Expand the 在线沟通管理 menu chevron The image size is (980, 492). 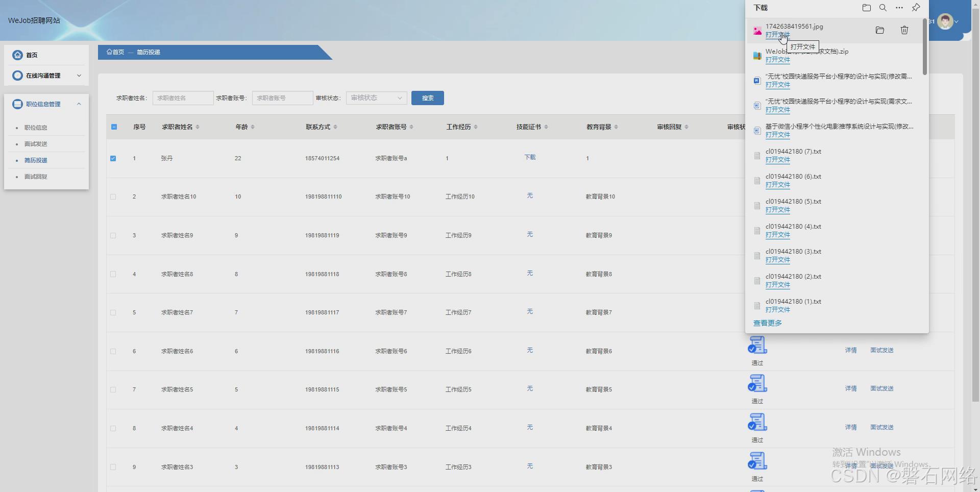(79, 76)
